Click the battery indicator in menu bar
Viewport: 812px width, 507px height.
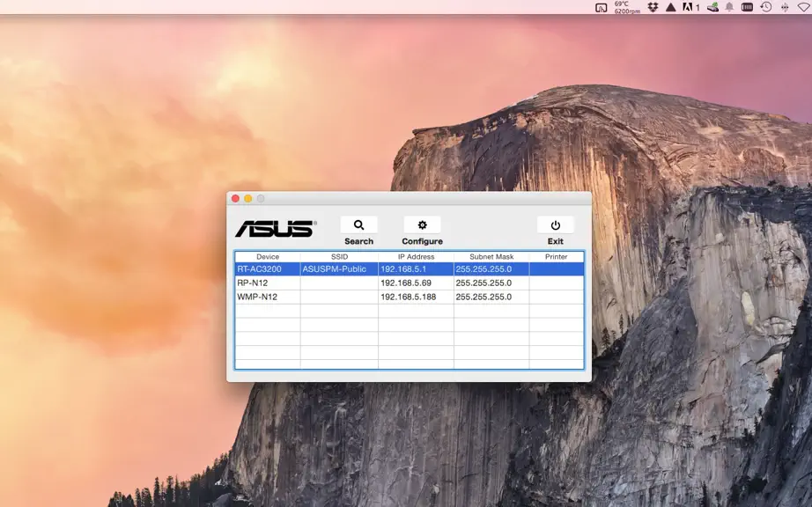[x=747, y=7]
